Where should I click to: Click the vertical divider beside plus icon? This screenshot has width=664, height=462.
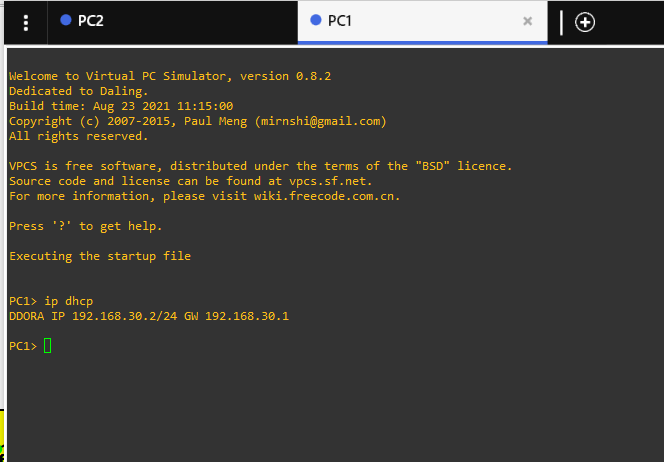[x=561, y=22]
